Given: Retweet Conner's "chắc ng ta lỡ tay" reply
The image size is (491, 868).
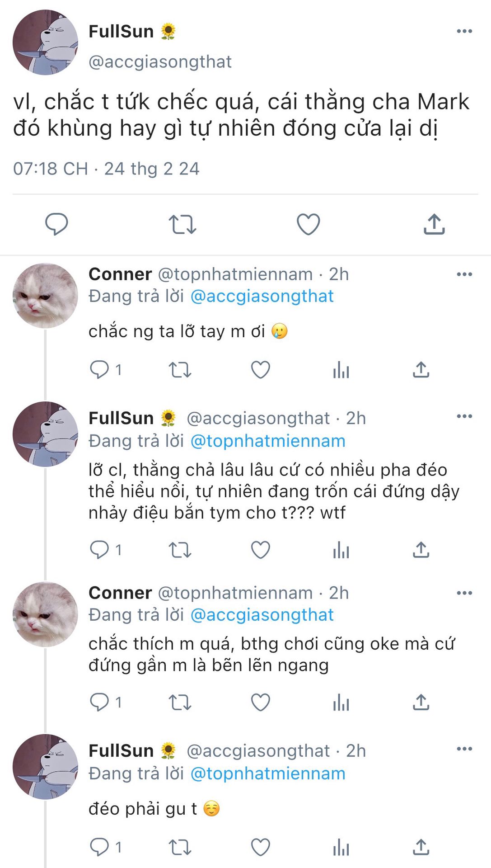Looking at the screenshot, I should pyautogui.click(x=180, y=370).
